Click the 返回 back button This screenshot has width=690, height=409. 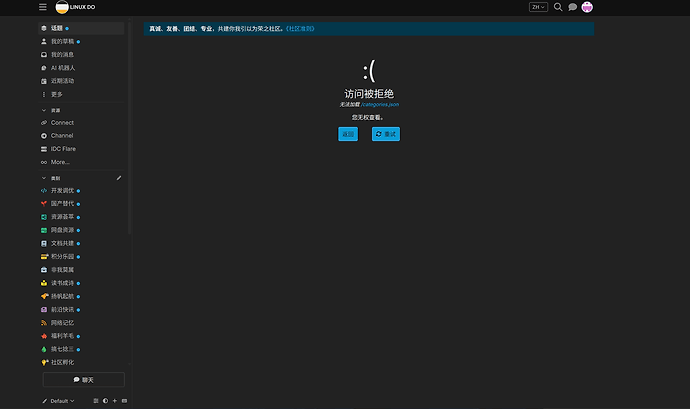point(348,134)
